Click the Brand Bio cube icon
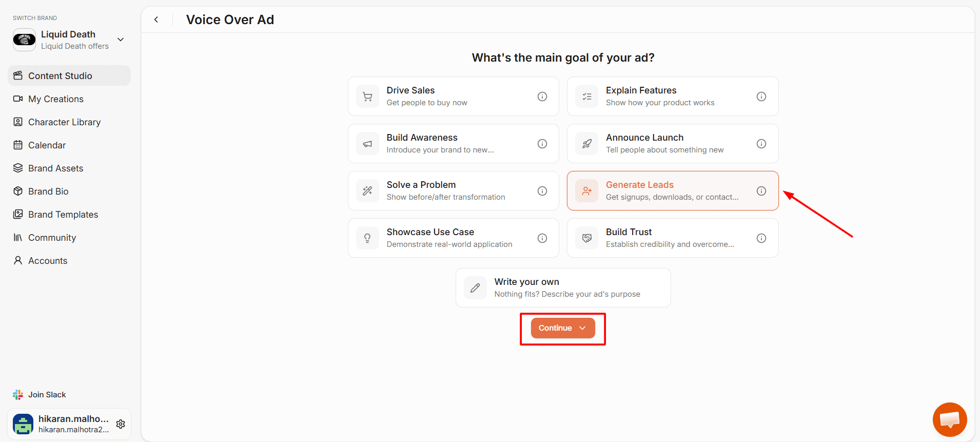 tap(18, 191)
